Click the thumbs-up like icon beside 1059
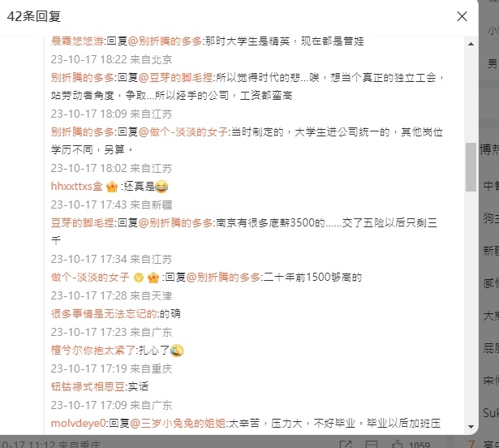 pos(397,444)
